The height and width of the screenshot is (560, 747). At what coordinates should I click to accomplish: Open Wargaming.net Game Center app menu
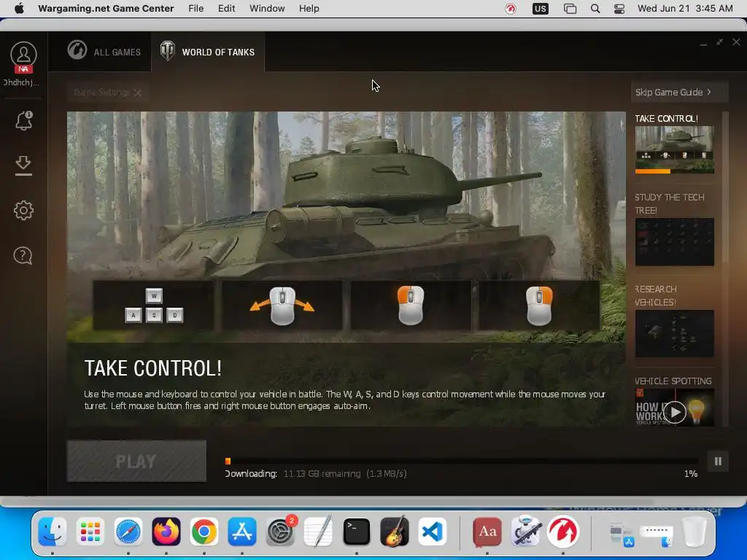[106, 9]
